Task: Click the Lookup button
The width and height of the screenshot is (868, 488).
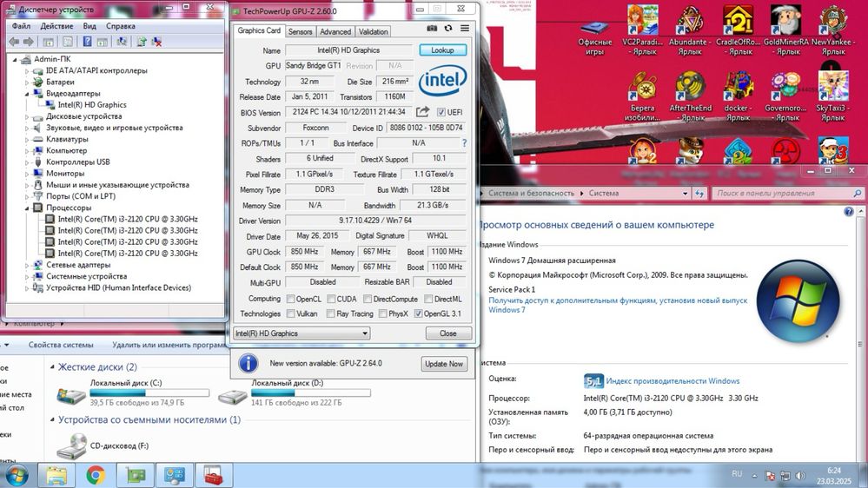Action: [x=442, y=49]
